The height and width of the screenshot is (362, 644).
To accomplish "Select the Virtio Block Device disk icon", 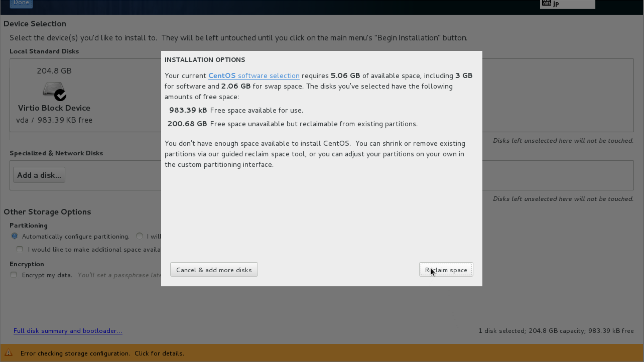I will 54,91.
